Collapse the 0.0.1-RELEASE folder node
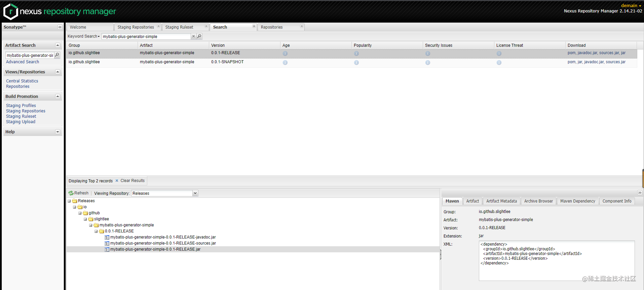This screenshot has height=290, width=644. [96, 231]
